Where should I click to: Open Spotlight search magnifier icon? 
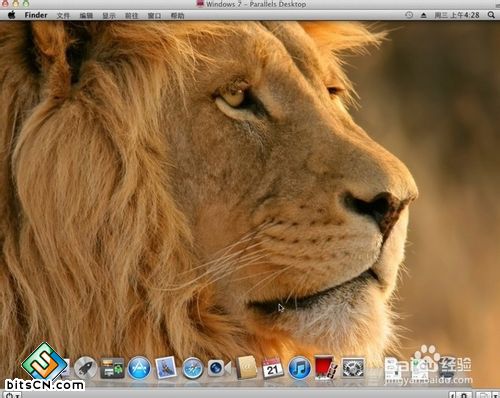pos(491,15)
